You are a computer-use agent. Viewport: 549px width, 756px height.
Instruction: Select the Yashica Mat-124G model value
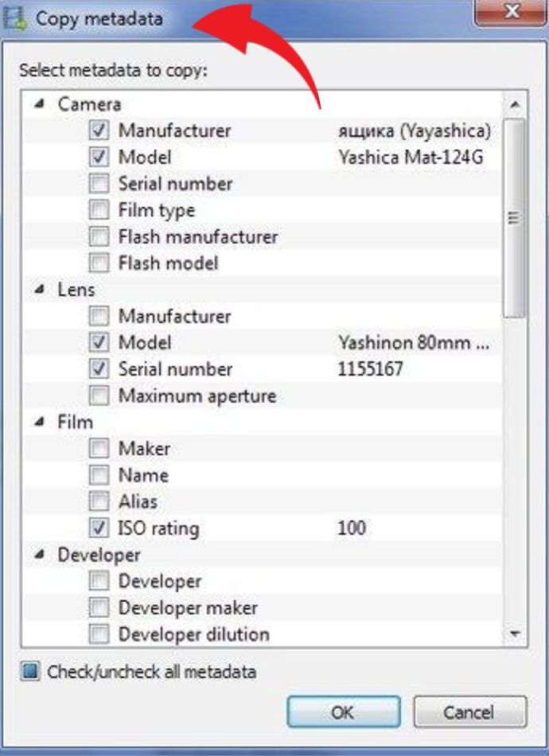(411, 158)
